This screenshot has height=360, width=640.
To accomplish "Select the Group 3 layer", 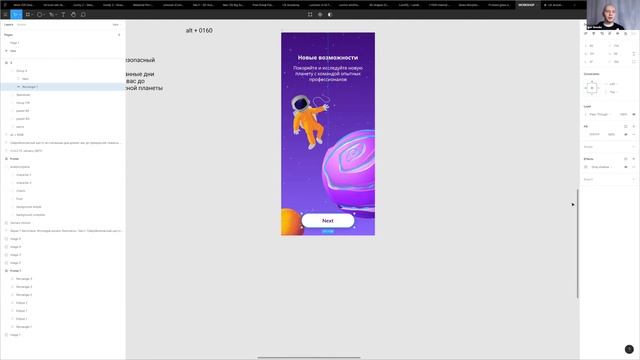I will pyautogui.click(x=63, y=71).
